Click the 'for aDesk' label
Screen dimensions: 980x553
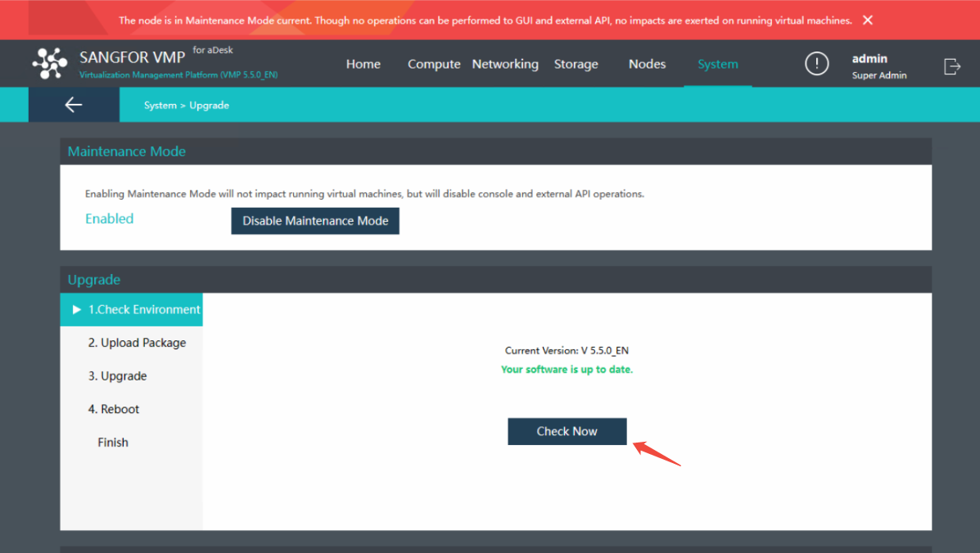[x=213, y=50]
